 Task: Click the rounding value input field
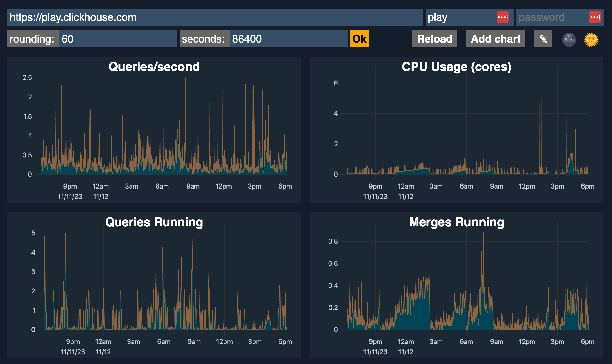coord(118,39)
